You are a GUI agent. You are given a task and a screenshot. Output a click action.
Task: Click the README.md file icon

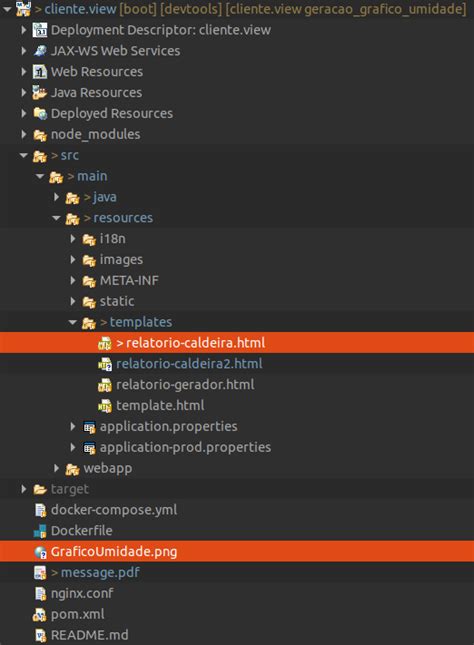pyautogui.click(x=40, y=636)
